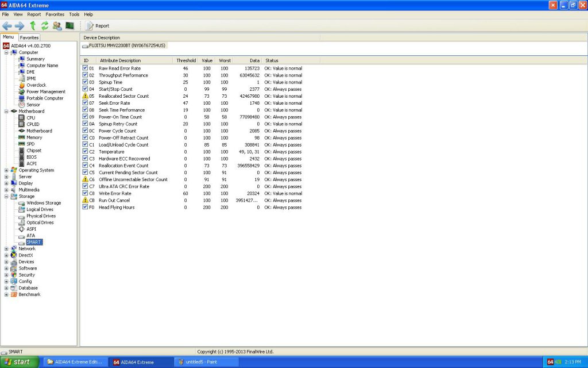Select the Optical Drives icon
This screenshot has width=588, height=368.
coord(22,223)
